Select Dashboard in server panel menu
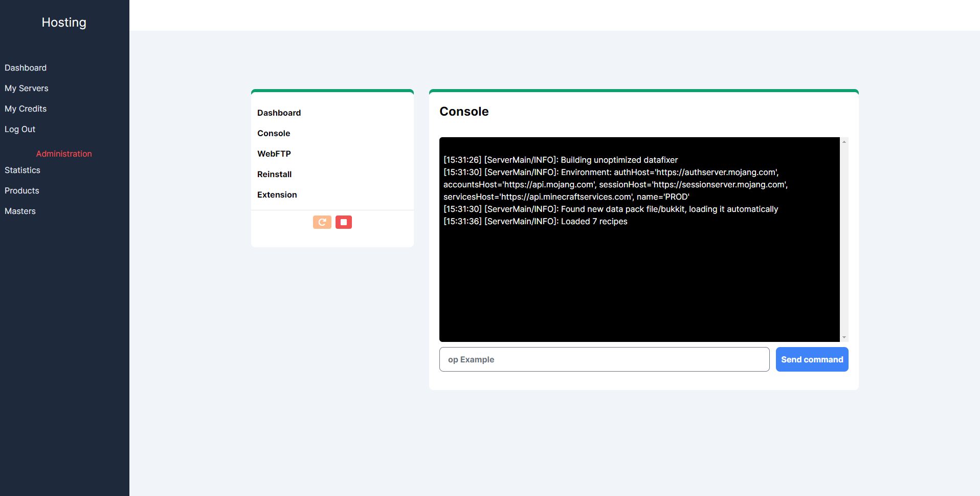The height and width of the screenshot is (496, 980). pyautogui.click(x=279, y=113)
